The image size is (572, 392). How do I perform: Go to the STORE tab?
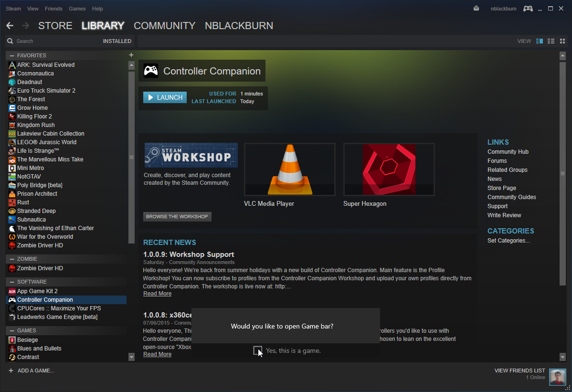click(55, 25)
